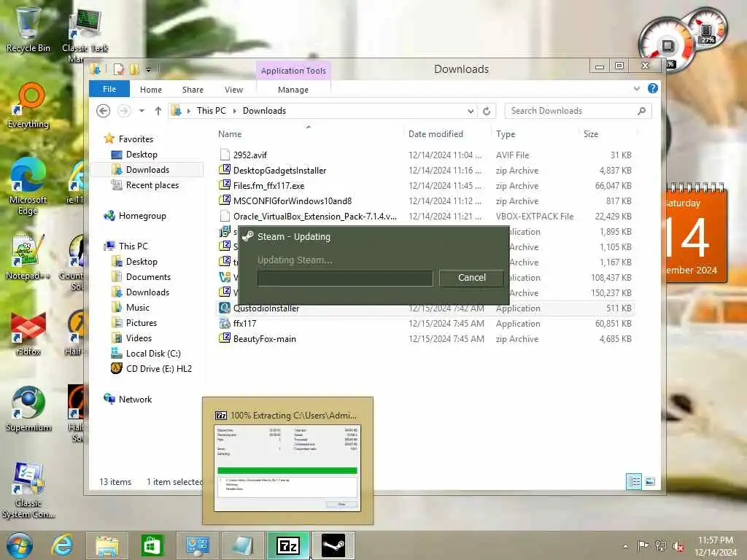The height and width of the screenshot is (560, 747).
Task: Sort files by Date modified column
Action: (x=436, y=134)
